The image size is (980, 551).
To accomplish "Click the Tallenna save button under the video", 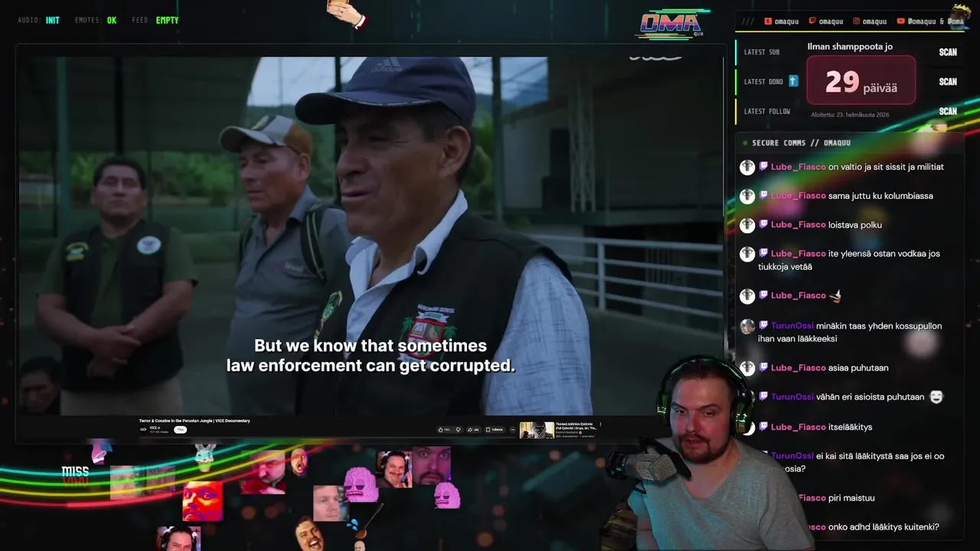I will tap(495, 429).
